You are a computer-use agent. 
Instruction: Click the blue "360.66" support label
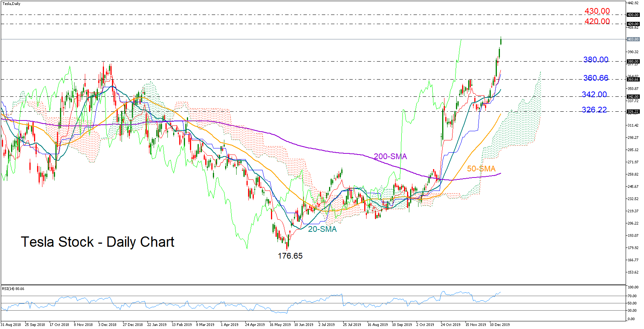pos(596,78)
